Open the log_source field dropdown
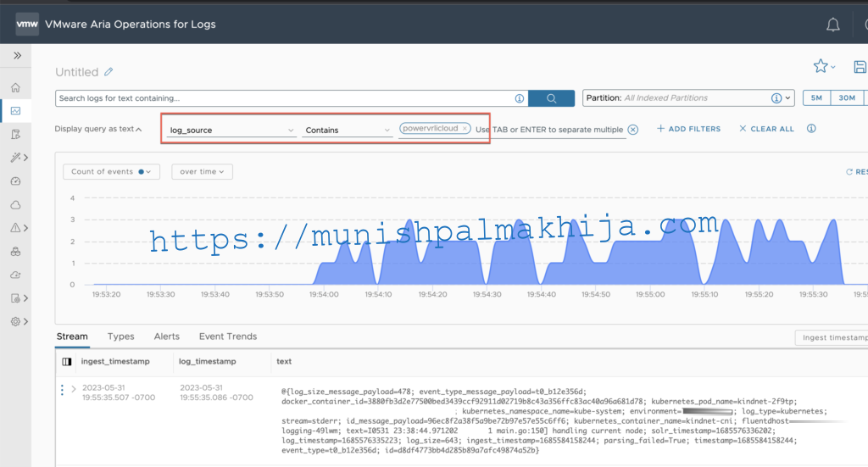Viewport: 868px width, 467px height. pos(231,130)
